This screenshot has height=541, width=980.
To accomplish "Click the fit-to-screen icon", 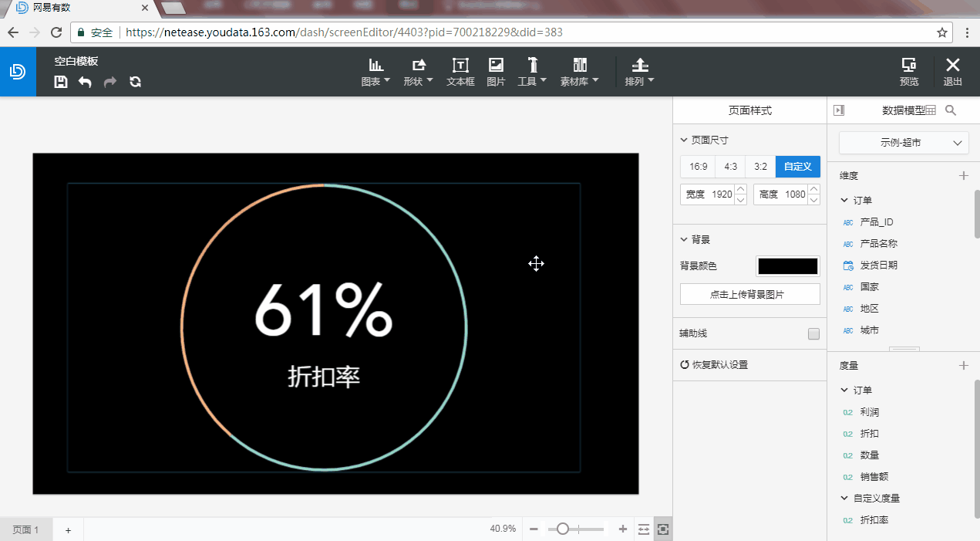I will pos(663,529).
